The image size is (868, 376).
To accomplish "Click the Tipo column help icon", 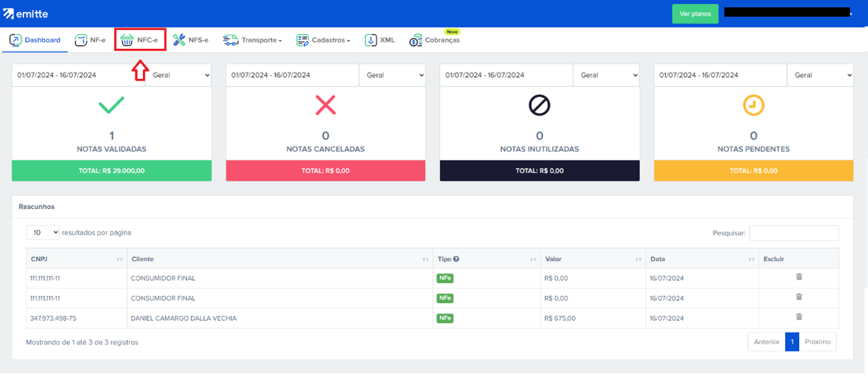I will 456,259.
